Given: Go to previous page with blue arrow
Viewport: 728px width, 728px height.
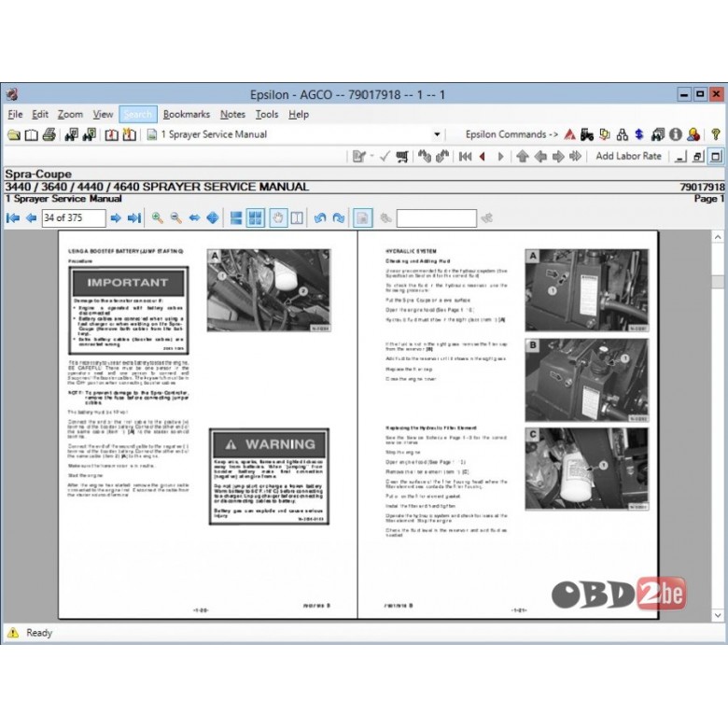Looking at the screenshot, I should click(31, 217).
